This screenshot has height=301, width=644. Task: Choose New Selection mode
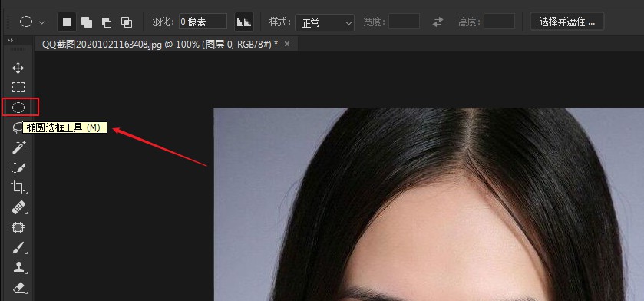point(67,22)
